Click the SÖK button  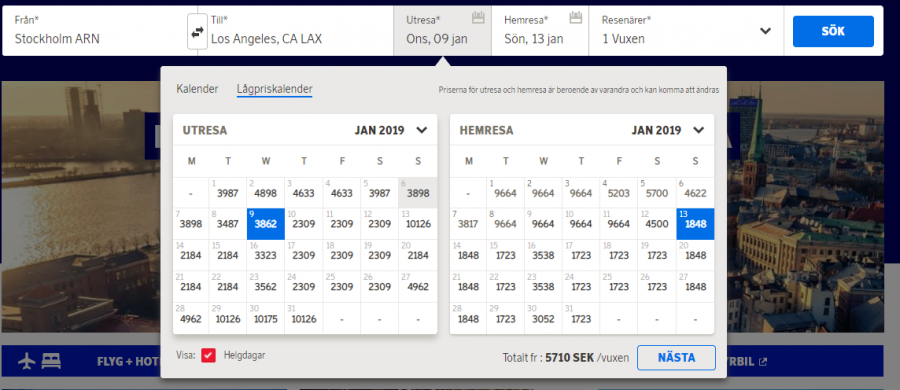tap(833, 31)
